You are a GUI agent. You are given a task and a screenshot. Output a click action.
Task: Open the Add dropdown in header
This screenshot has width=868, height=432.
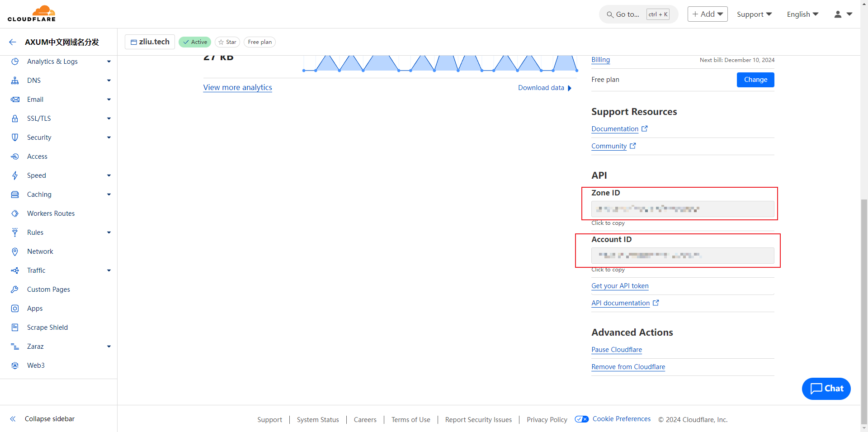pos(708,14)
